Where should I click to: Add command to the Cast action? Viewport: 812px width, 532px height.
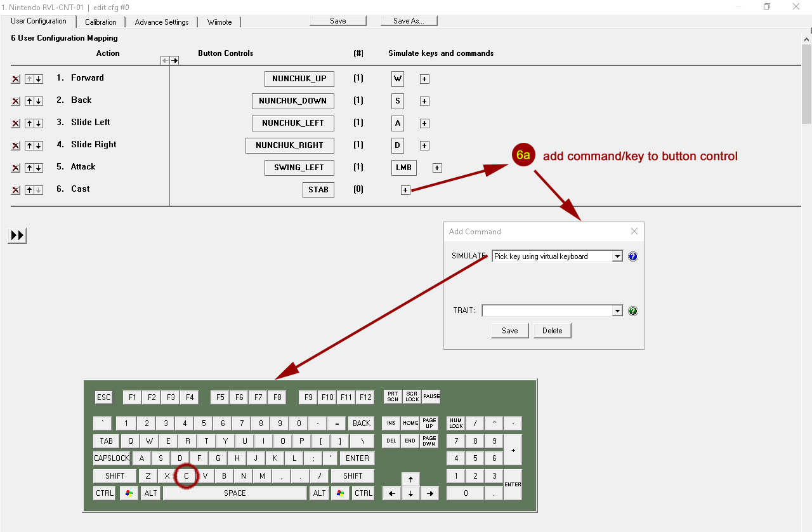coord(405,190)
